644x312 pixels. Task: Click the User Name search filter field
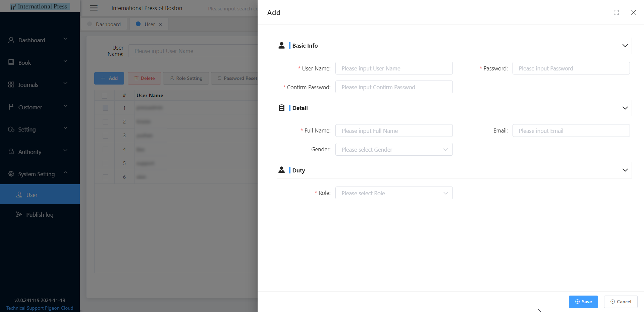193,51
